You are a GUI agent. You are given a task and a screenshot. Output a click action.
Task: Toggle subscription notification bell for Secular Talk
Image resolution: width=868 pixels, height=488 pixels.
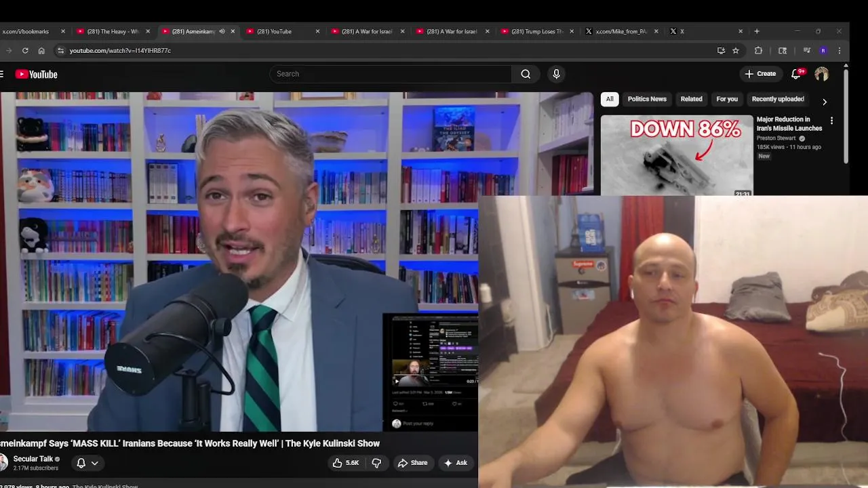[81, 463]
